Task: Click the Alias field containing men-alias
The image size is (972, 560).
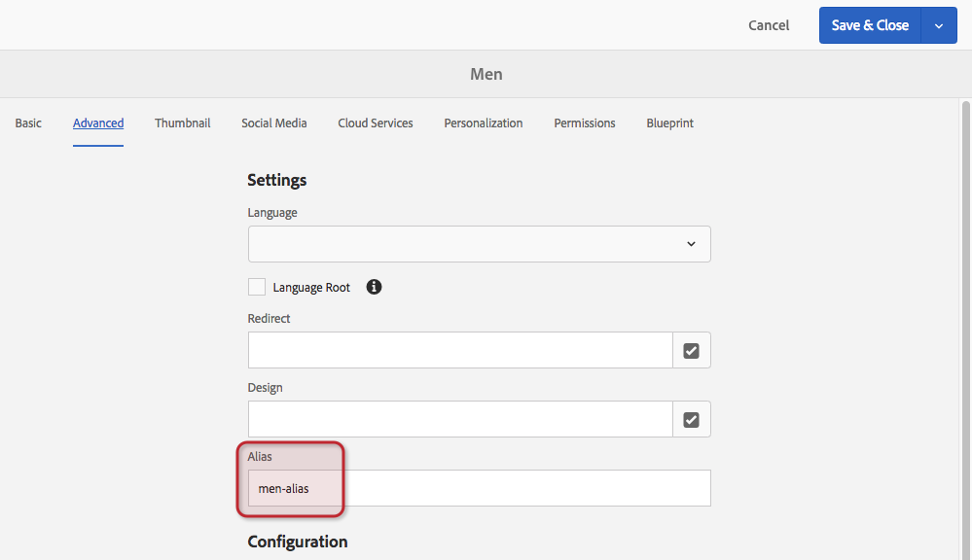Action: (479, 488)
